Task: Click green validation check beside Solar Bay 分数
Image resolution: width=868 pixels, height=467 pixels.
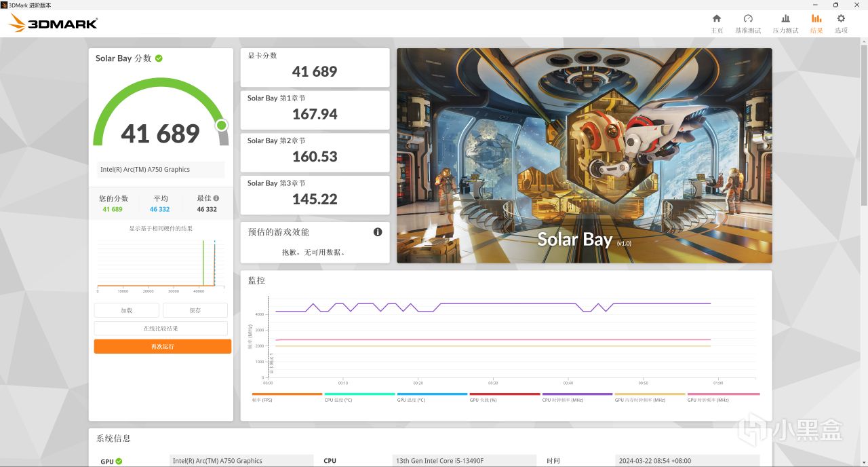Action: pyautogui.click(x=159, y=58)
